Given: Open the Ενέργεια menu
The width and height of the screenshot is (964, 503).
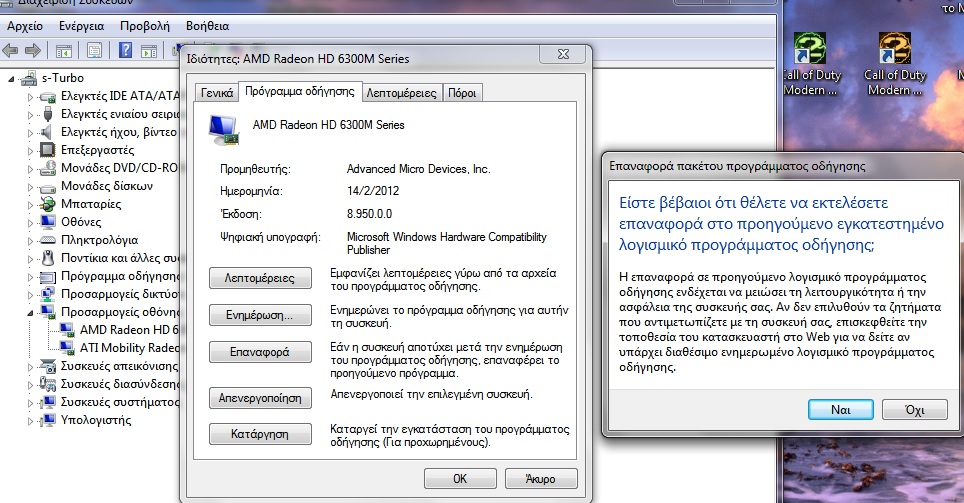Looking at the screenshot, I should coord(82,26).
